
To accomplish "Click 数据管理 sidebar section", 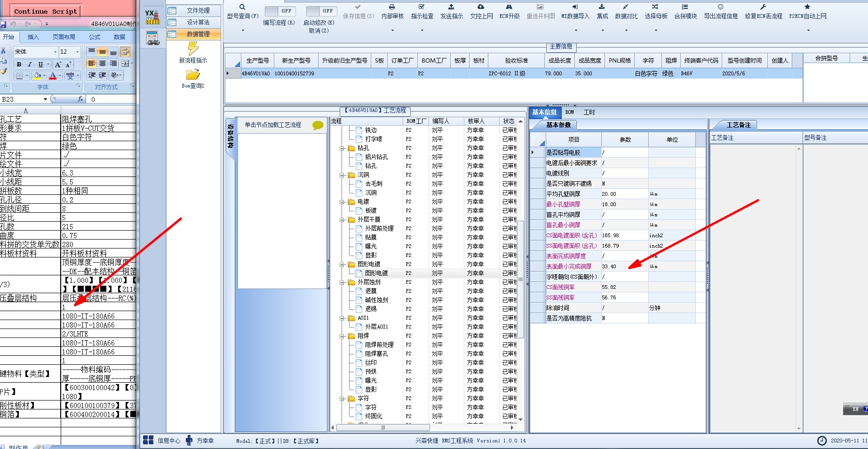I will click(193, 34).
